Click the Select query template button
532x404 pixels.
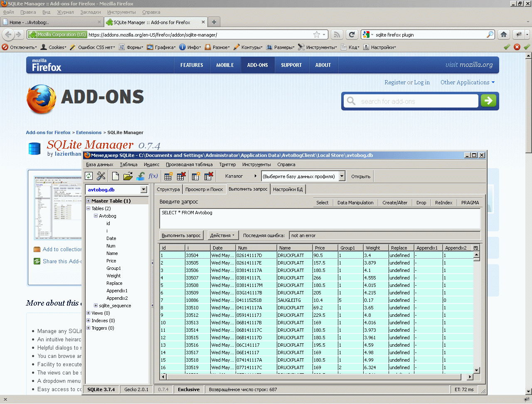coord(322,203)
